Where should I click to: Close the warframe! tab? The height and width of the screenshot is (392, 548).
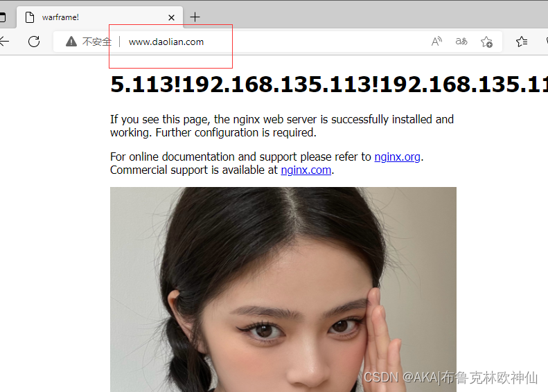click(x=171, y=17)
